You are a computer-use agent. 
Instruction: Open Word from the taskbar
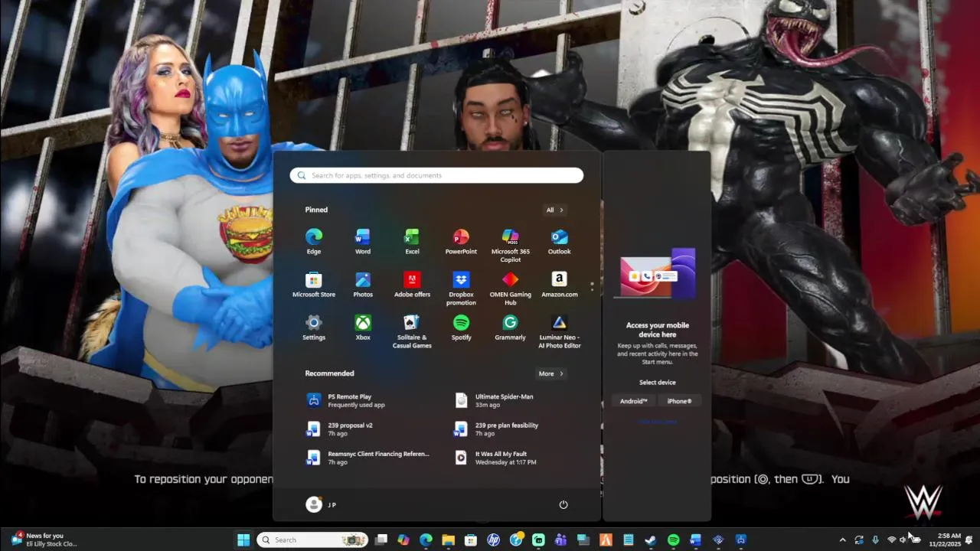coord(695,540)
